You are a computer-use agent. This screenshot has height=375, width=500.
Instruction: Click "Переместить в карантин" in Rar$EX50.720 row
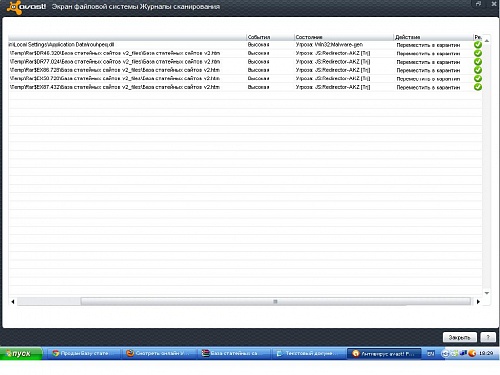tap(428, 79)
